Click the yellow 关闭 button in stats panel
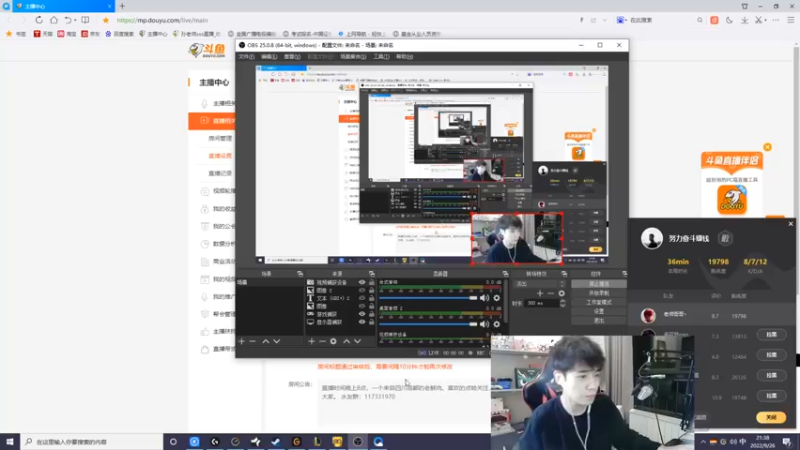The image size is (800, 450). click(771, 417)
